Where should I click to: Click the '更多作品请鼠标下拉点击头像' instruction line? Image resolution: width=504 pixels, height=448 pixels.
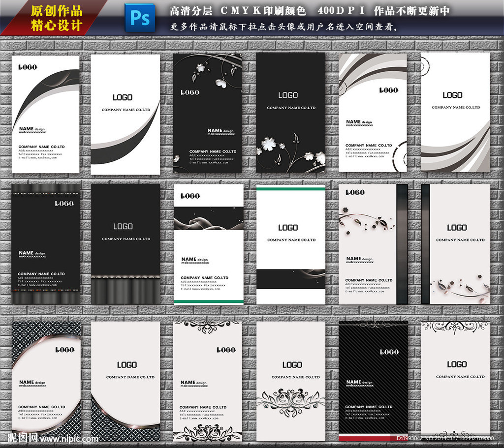(x=284, y=27)
